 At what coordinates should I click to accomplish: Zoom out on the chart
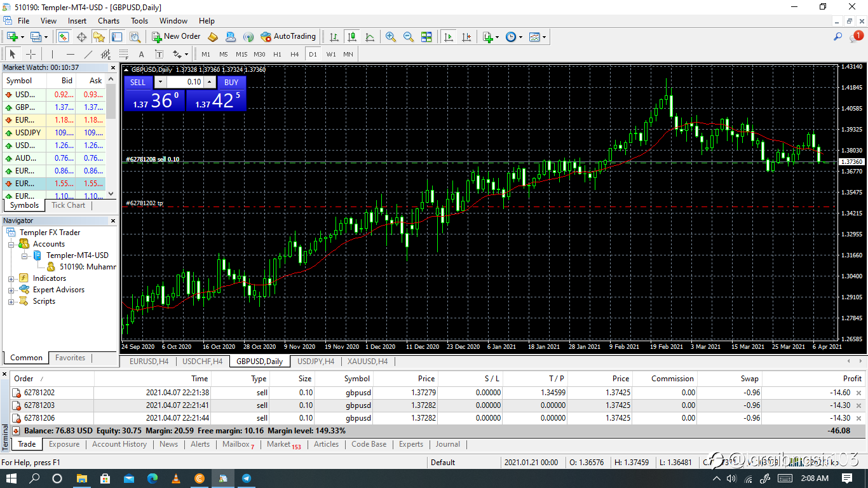(409, 37)
